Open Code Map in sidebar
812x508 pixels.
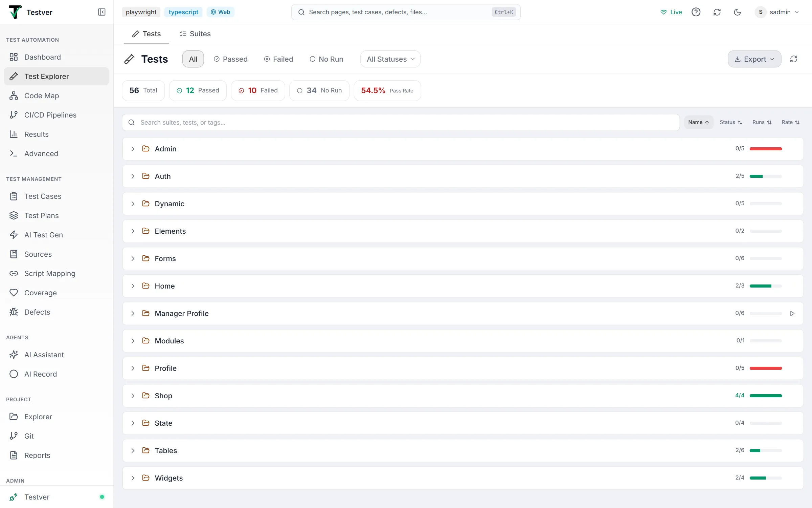tap(57, 96)
